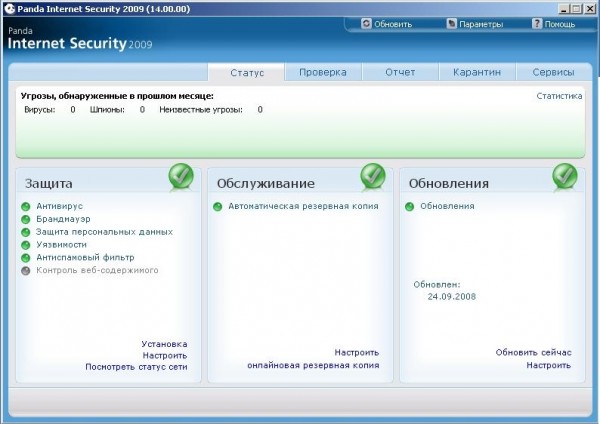Select the Брандмауэр protection item
The image size is (600, 424).
(63, 219)
